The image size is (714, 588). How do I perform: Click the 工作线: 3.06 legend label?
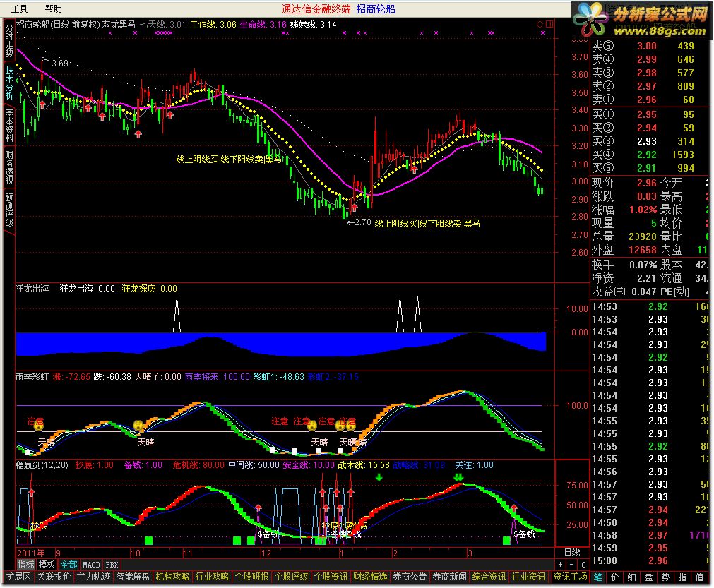tap(213, 25)
